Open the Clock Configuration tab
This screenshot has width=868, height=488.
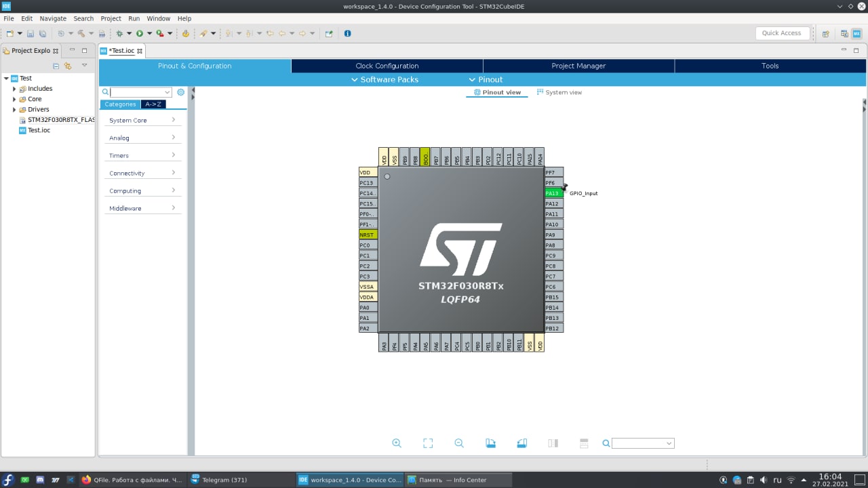click(387, 66)
